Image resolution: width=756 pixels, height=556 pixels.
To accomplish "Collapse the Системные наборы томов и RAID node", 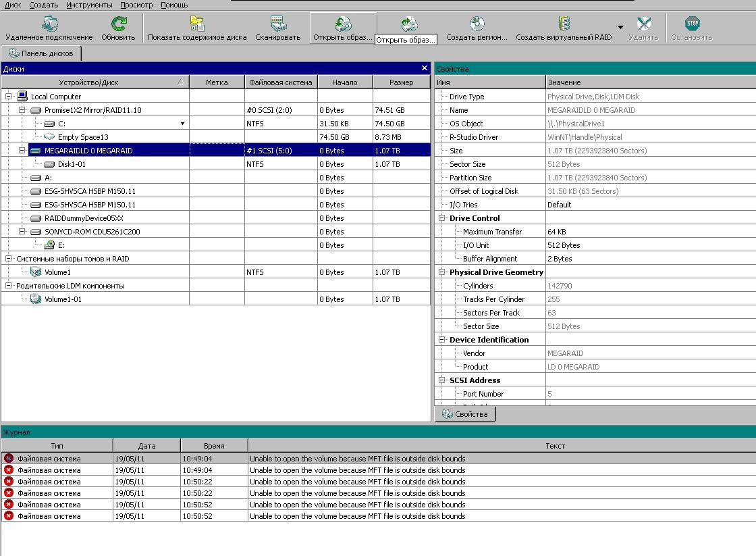I will coord(9,259).
